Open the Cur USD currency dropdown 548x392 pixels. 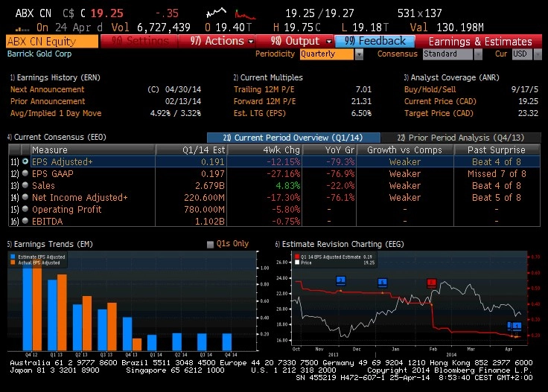pyautogui.click(x=538, y=54)
